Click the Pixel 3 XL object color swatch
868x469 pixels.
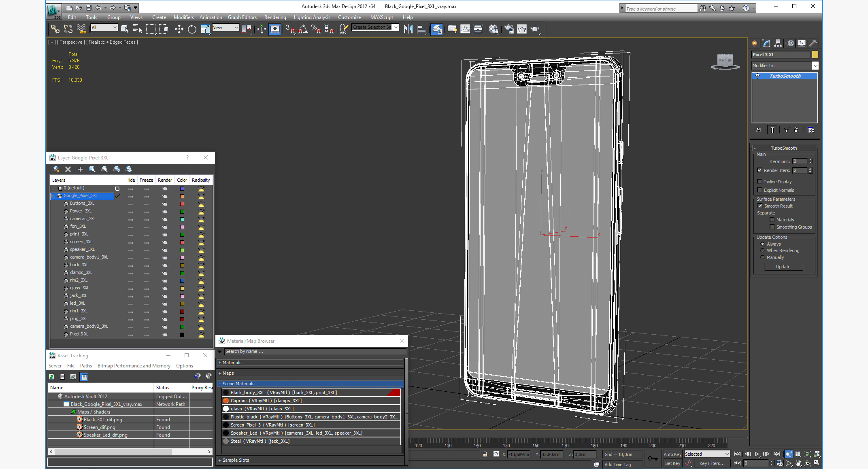point(815,55)
